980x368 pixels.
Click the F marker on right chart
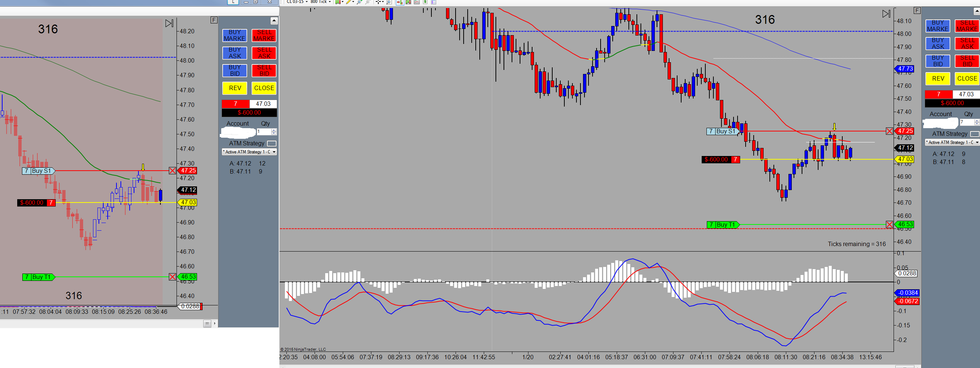(917, 10)
